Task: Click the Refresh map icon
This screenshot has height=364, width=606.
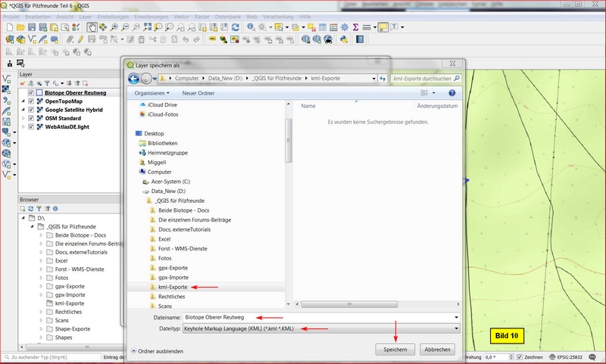Action: (x=236, y=27)
